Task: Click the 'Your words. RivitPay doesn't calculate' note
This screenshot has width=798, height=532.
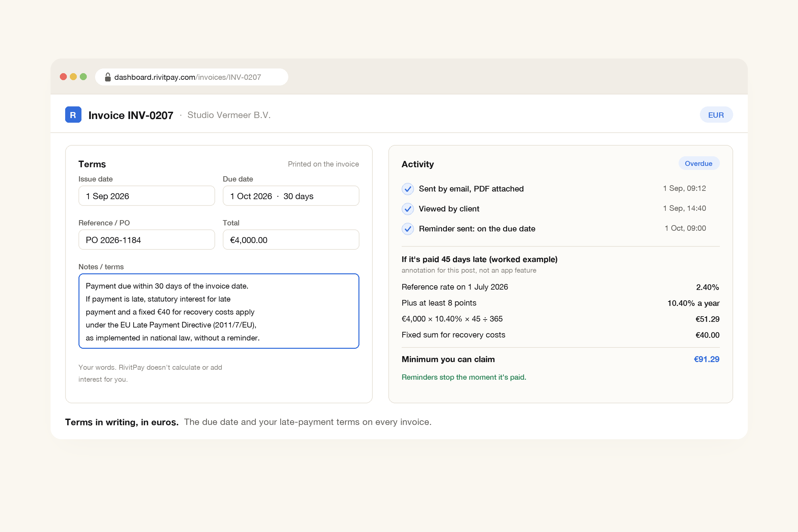Action: point(150,373)
